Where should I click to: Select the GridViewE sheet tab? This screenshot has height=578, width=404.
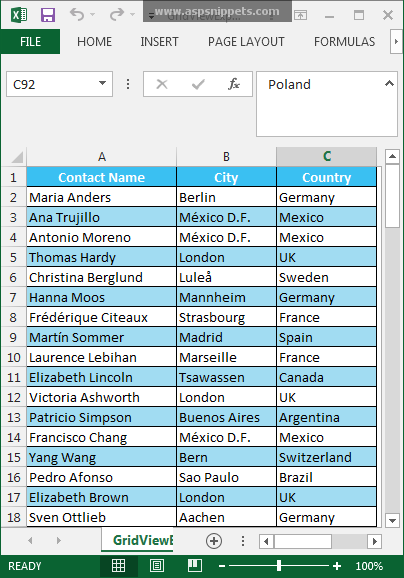(143, 540)
